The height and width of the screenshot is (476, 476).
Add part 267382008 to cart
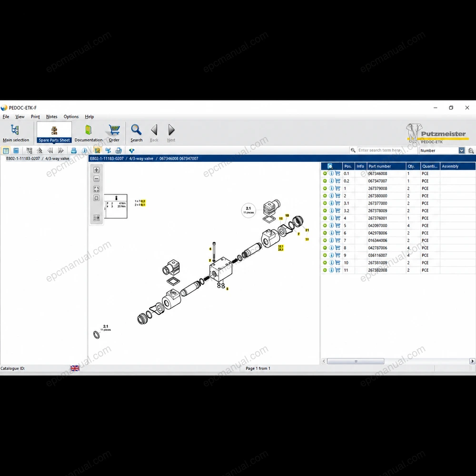(x=338, y=270)
